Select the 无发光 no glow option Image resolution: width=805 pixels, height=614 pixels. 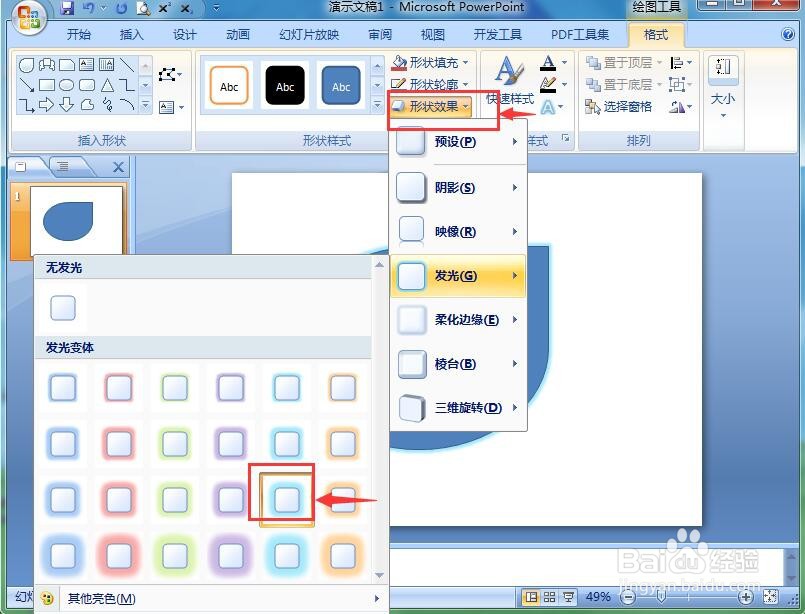click(x=63, y=307)
